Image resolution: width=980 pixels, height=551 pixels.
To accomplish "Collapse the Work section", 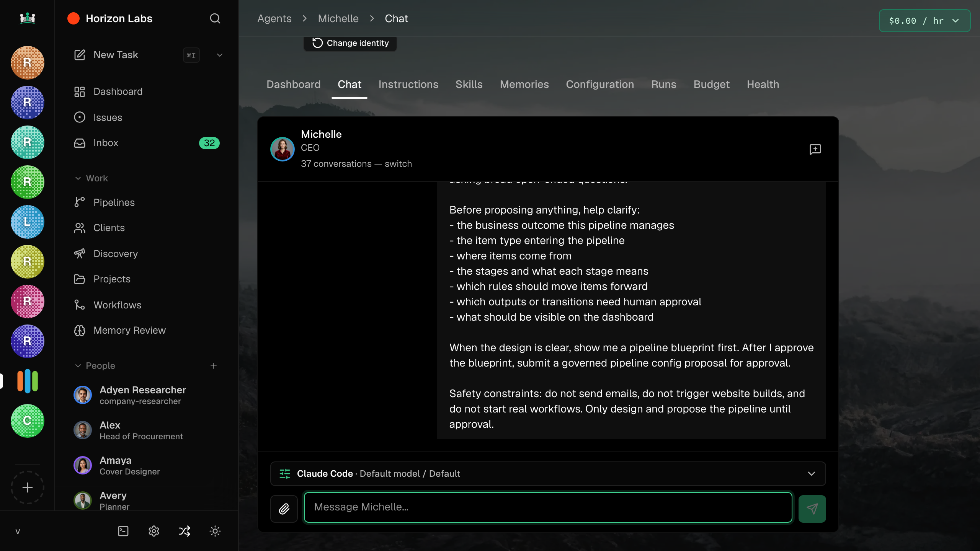I will pyautogui.click(x=91, y=178).
